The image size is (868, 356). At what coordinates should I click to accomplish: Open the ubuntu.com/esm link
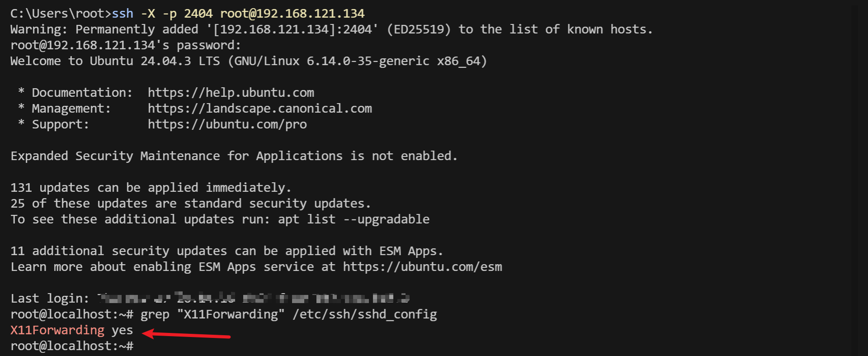point(422,267)
